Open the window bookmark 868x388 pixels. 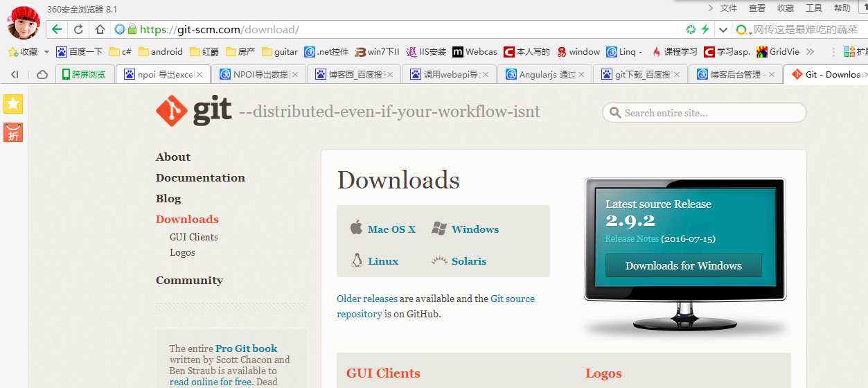click(578, 51)
